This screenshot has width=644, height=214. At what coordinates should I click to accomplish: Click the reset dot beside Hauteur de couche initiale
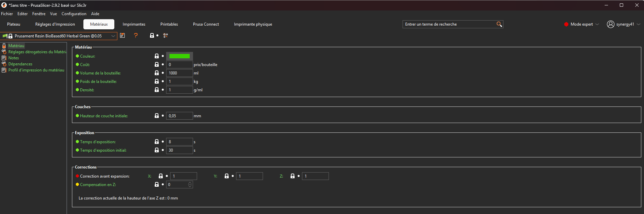pyautogui.click(x=163, y=116)
